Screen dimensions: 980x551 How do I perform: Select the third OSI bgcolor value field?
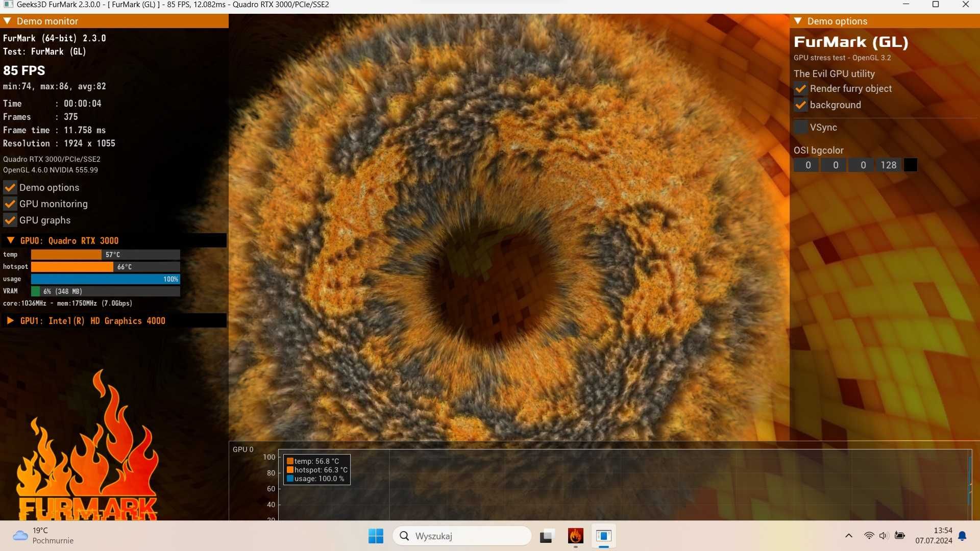[x=862, y=165]
